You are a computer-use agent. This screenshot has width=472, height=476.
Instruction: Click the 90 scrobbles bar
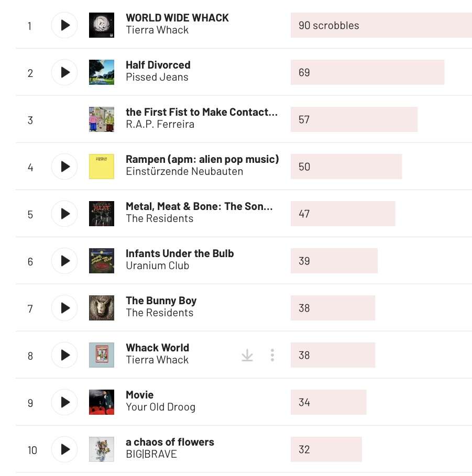click(x=381, y=25)
